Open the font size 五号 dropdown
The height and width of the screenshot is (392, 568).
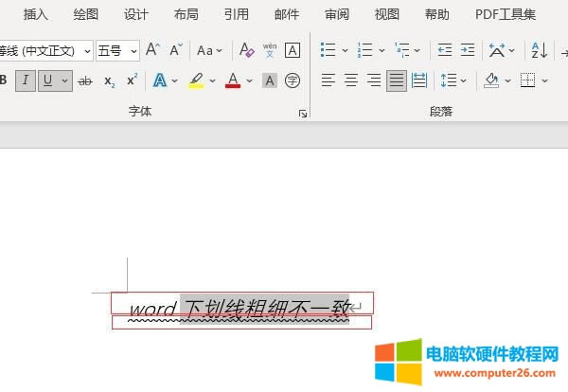[x=133, y=50]
